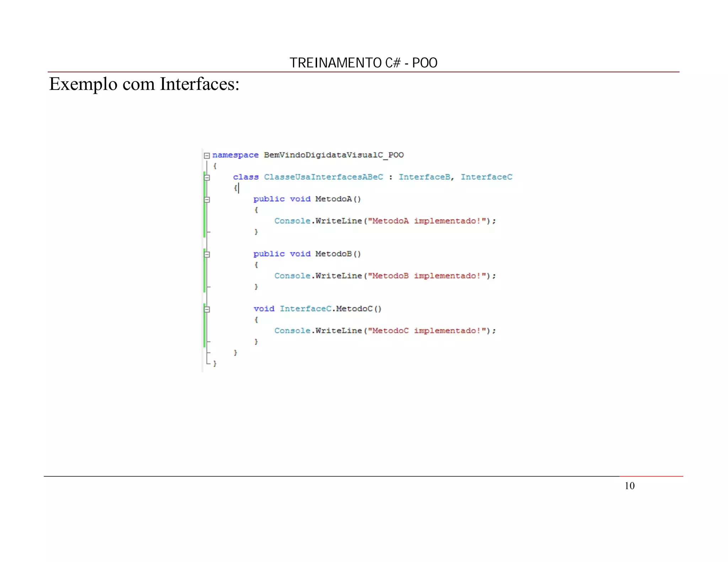
Task: Click the slide title 'Exemplo com Interfaces:'
Action: (x=144, y=85)
